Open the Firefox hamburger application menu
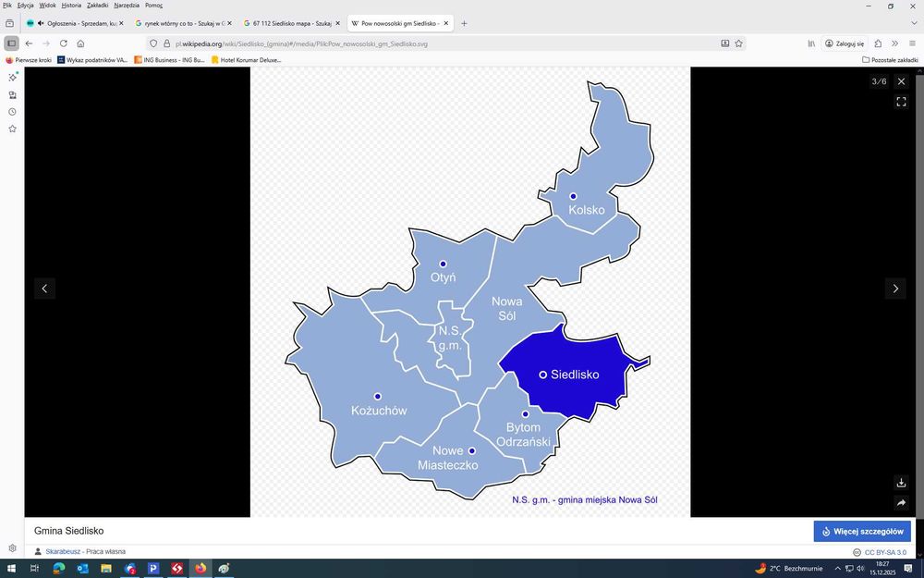The height and width of the screenshot is (578, 924). tap(912, 43)
